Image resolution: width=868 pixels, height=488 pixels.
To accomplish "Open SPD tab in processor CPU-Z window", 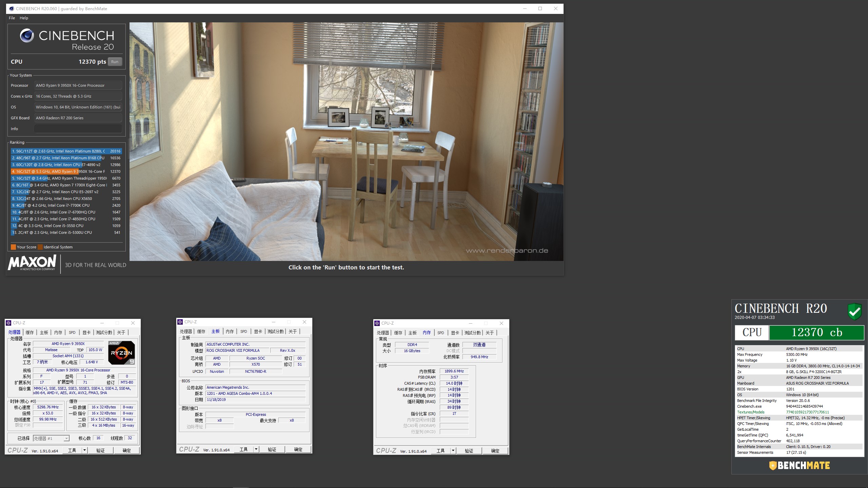I will point(72,333).
